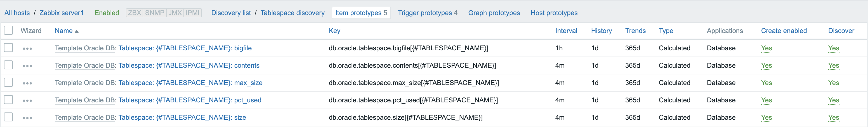
Task: Click the SNMP availability indicator
Action: tap(154, 13)
